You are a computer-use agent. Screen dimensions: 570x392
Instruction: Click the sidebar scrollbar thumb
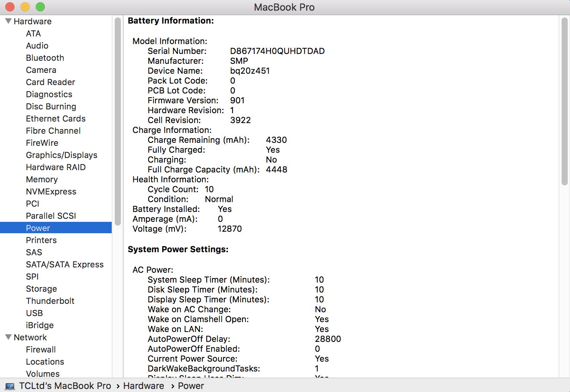point(117,122)
